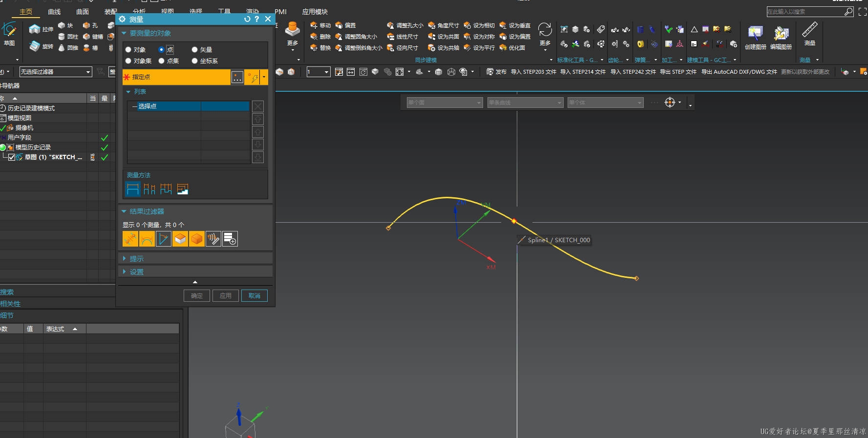
Task: Toggle checkbox of 草图 (1) SKETCH item
Action: tap(12, 157)
